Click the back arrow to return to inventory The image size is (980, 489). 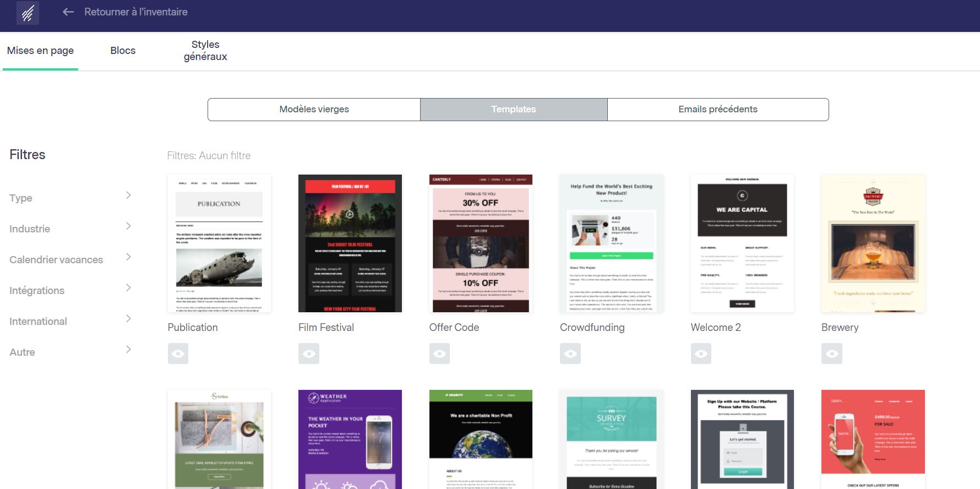68,12
